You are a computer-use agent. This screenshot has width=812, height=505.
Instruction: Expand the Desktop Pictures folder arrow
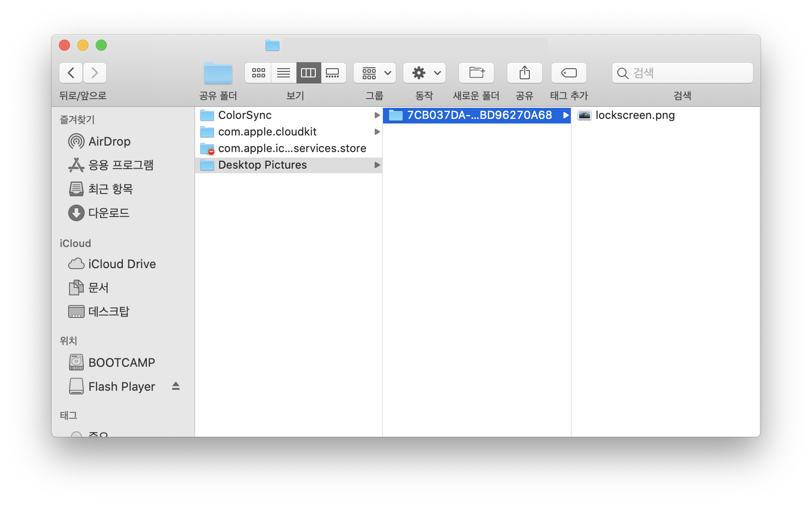[x=377, y=165]
